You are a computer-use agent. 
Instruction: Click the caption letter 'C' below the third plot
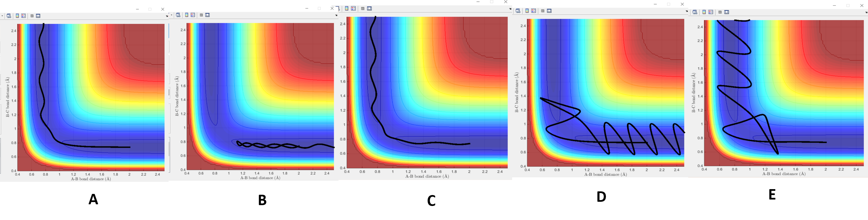tap(431, 200)
